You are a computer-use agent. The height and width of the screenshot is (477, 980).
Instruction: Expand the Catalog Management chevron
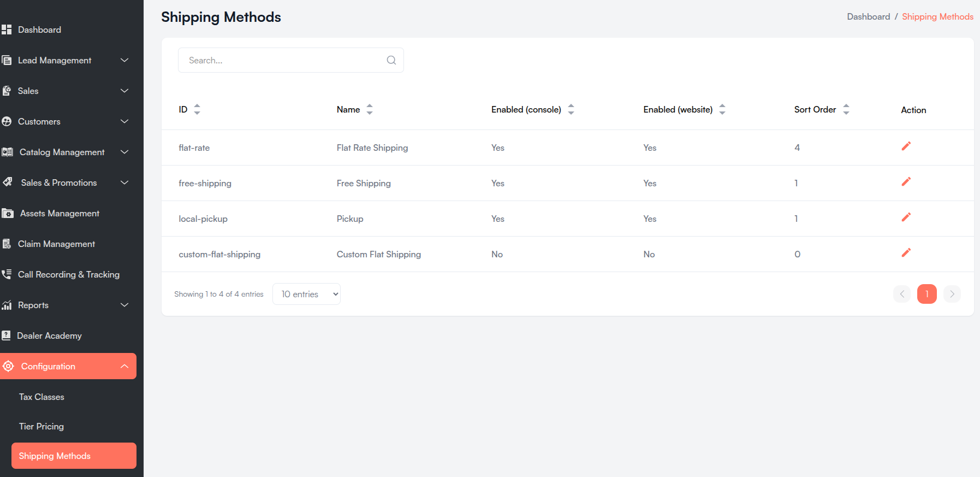tap(124, 152)
